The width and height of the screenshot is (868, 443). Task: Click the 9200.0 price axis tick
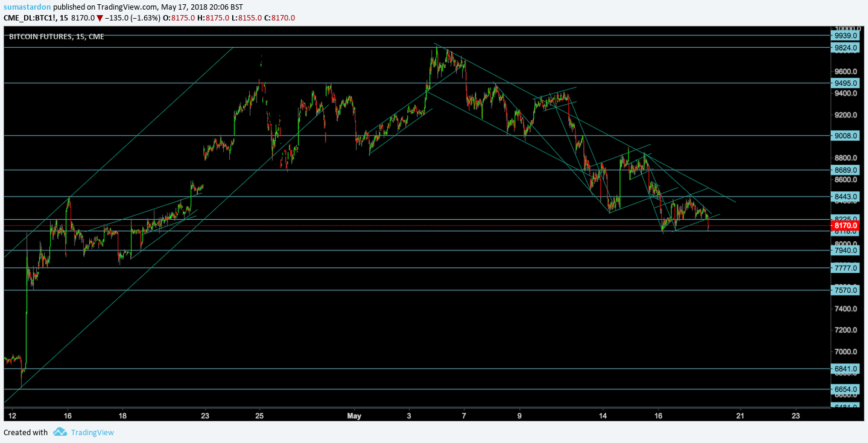click(846, 115)
